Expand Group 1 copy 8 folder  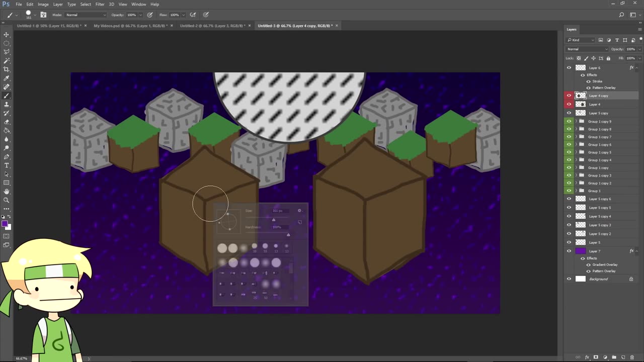click(576, 129)
